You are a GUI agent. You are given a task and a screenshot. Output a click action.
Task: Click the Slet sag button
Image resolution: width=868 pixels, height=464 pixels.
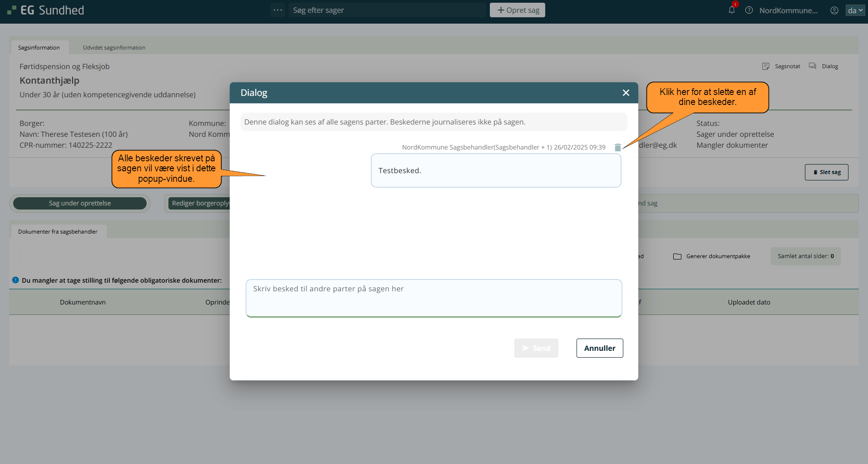coord(826,172)
